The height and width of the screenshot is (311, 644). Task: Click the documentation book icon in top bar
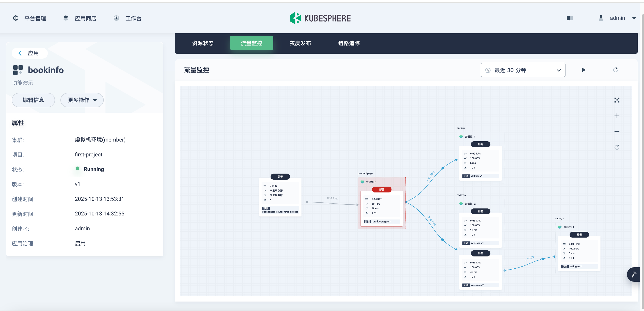[x=570, y=18]
